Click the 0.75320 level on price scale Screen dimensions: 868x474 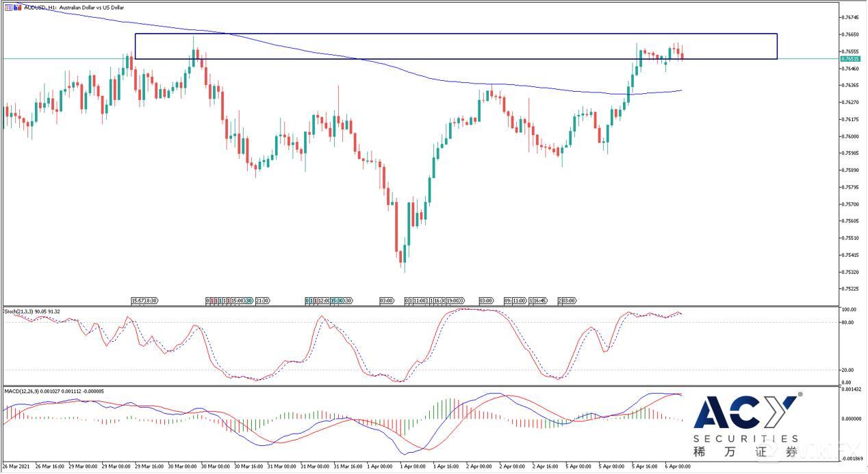pyautogui.click(x=850, y=272)
